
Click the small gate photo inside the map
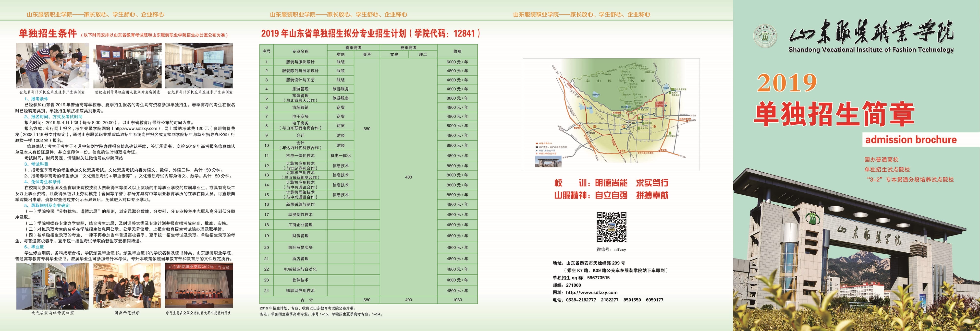(x=548, y=161)
